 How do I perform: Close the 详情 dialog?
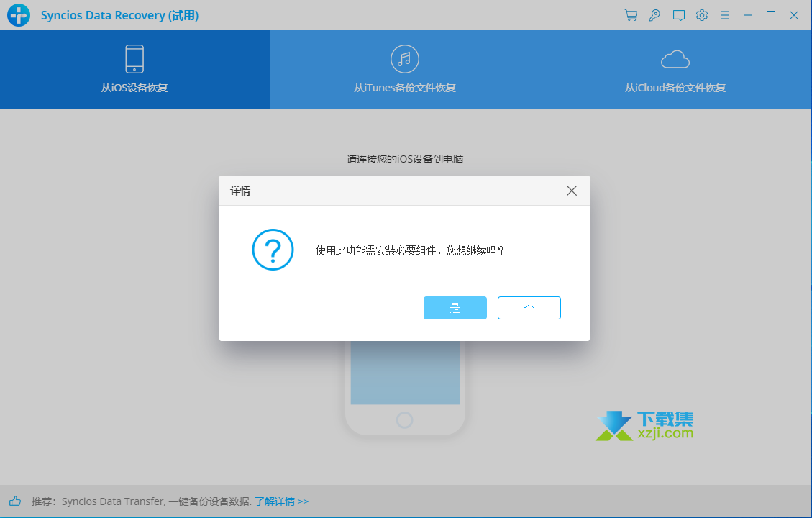coord(572,191)
